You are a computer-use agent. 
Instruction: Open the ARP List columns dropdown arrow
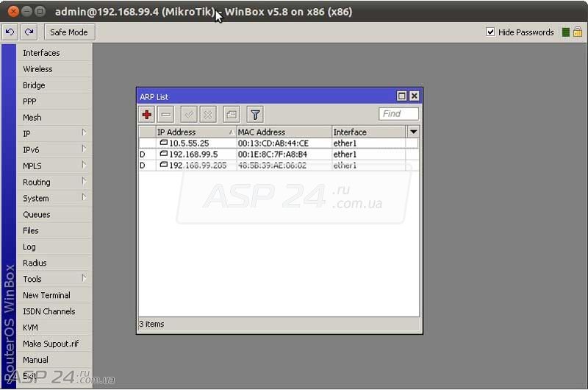tap(413, 132)
